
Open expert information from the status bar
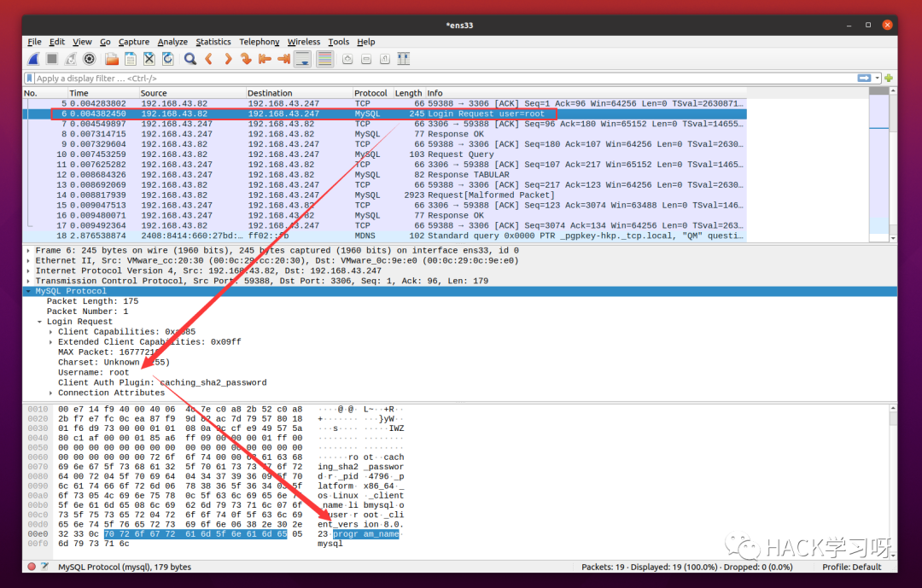(32, 567)
